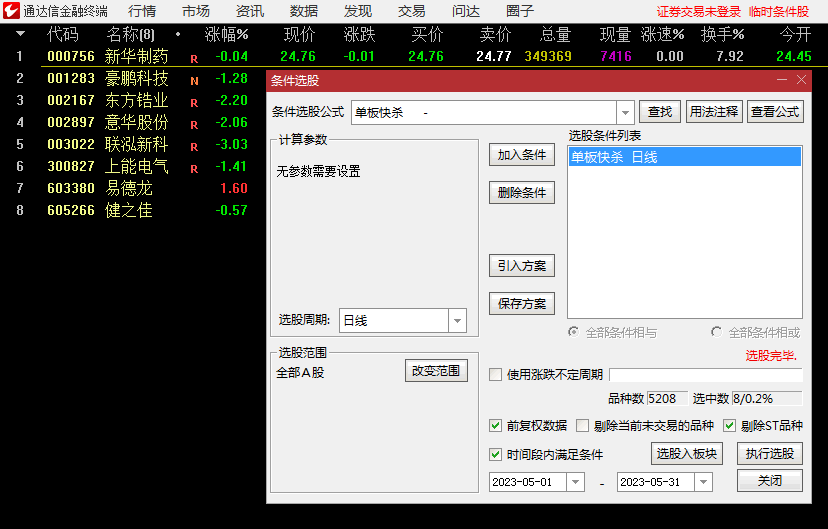Viewport: 828px width, 529px height.
Task: Click the R marker beside 上能电气
Action: 194,169
